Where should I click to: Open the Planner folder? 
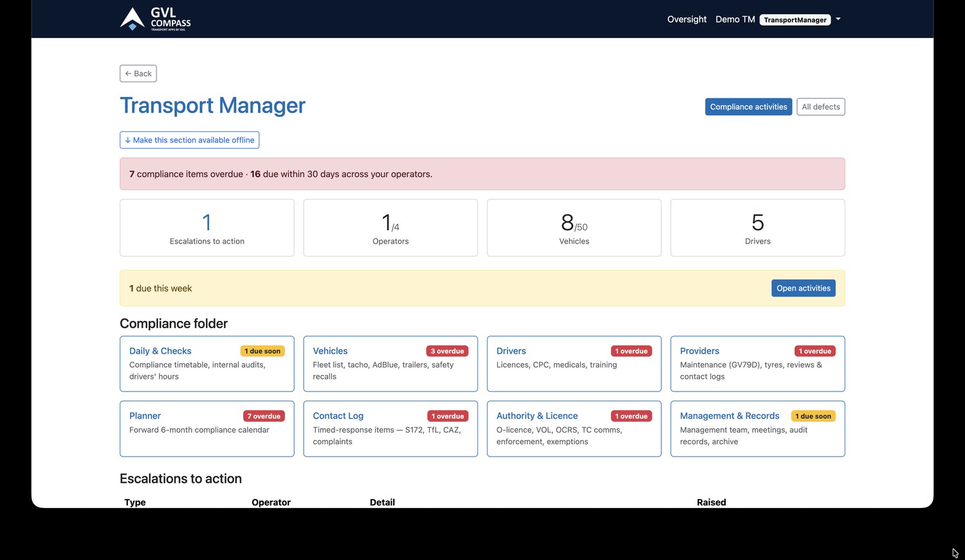tap(207, 429)
